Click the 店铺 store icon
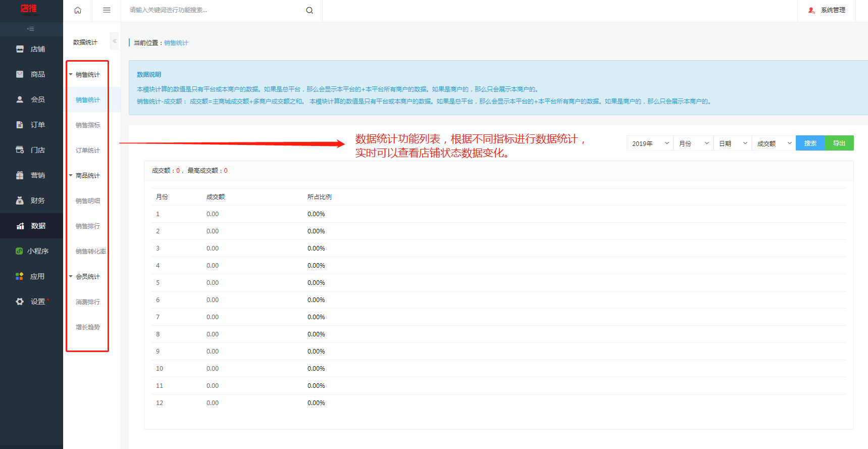 click(20, 49)
